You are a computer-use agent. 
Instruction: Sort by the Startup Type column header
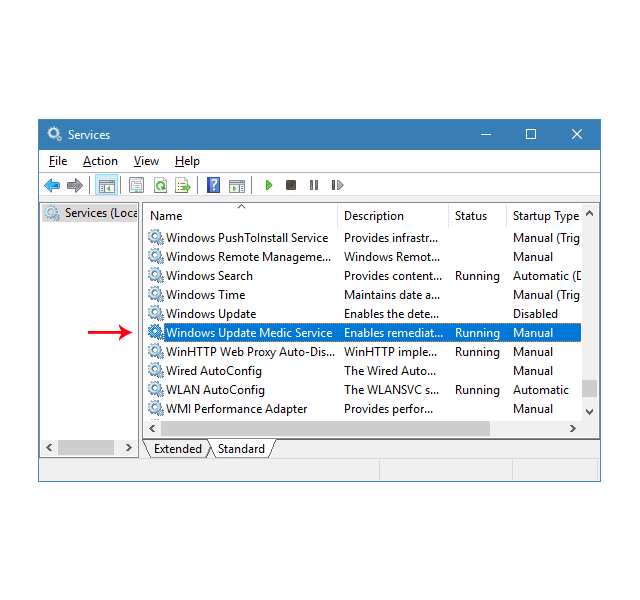coord(544,216)
